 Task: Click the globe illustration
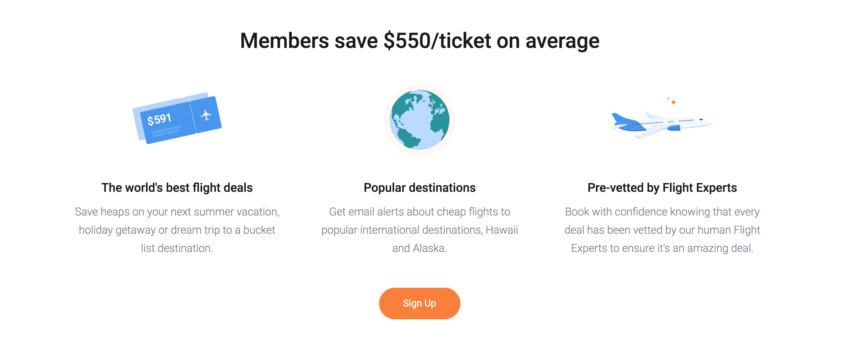(x=419, y=120)
